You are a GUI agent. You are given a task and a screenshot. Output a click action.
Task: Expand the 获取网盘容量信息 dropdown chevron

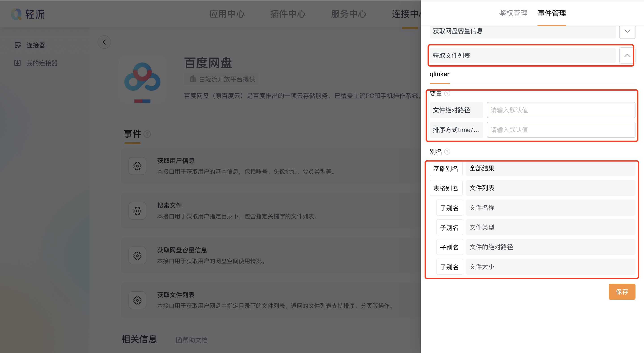627,31
